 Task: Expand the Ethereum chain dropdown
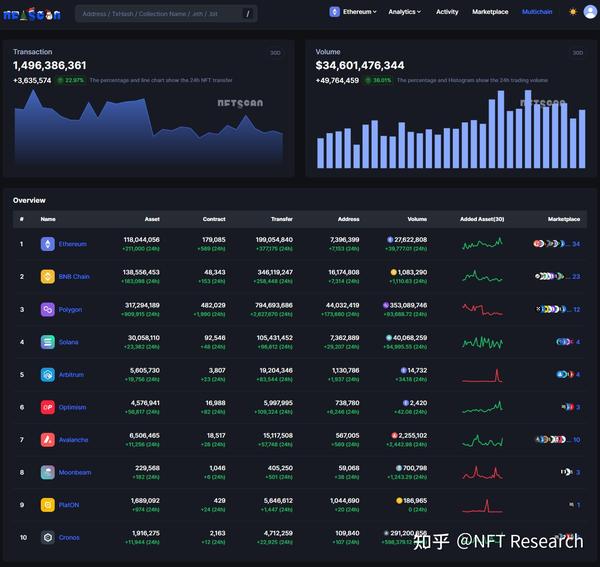click(x=360, y=12)
